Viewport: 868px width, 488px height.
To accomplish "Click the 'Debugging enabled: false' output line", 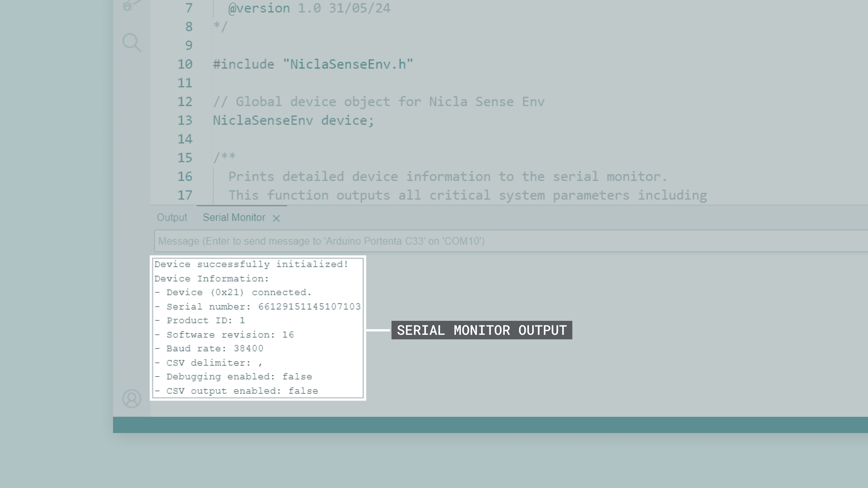I will click(x=234, y=377).
